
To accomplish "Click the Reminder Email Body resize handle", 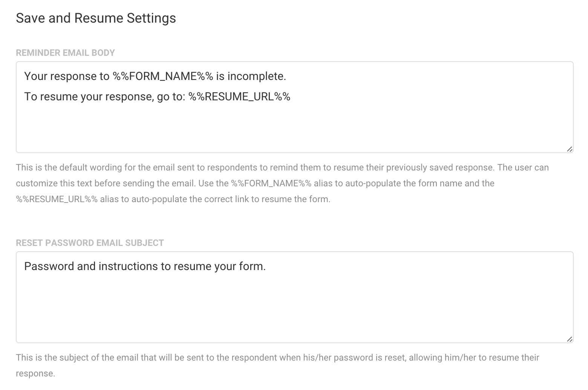I will pyautogui.click(x=570, y=149).
